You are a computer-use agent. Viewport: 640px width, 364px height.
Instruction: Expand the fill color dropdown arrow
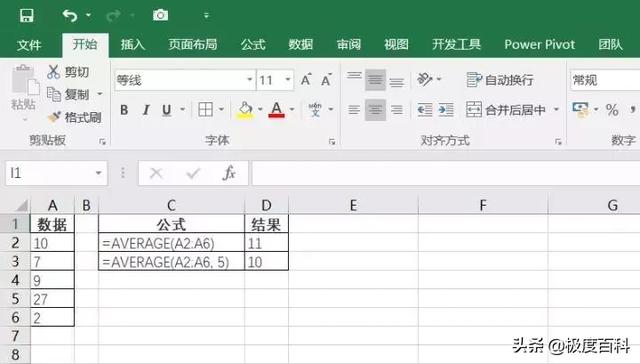pos(260,109)
